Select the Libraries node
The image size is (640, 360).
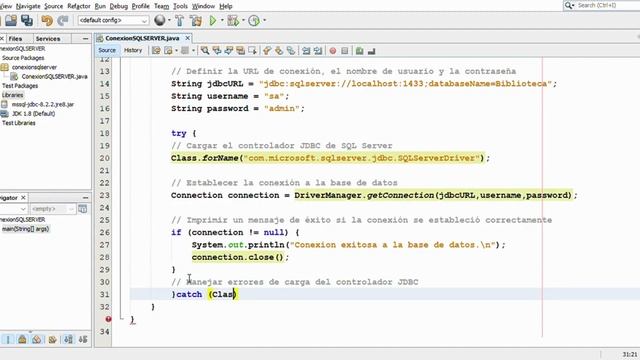[12, 95]
